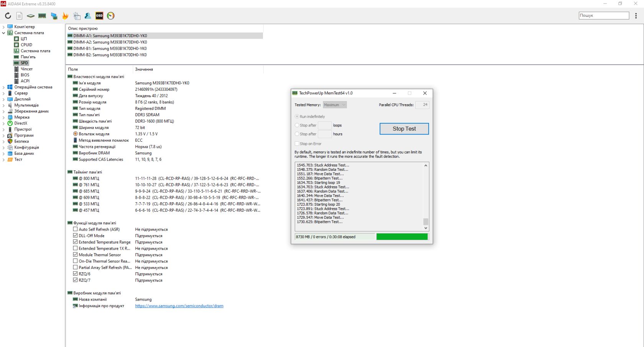Image resolution: width=644 pixels, height=347 pixels.
Task: Select Пам'ять in the tree
Action: click(x=28, y=57)
